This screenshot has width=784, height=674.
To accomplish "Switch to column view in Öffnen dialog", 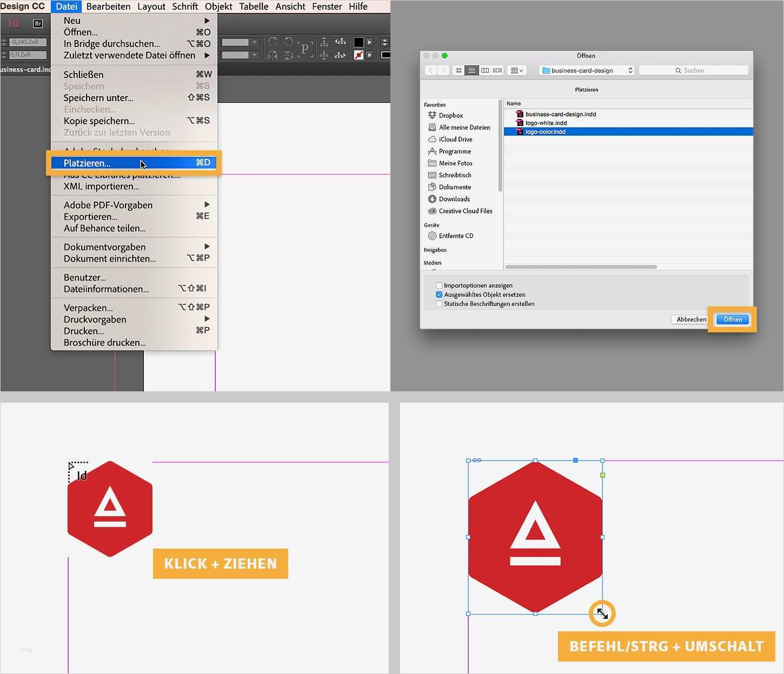I will [x=485, y=70].
